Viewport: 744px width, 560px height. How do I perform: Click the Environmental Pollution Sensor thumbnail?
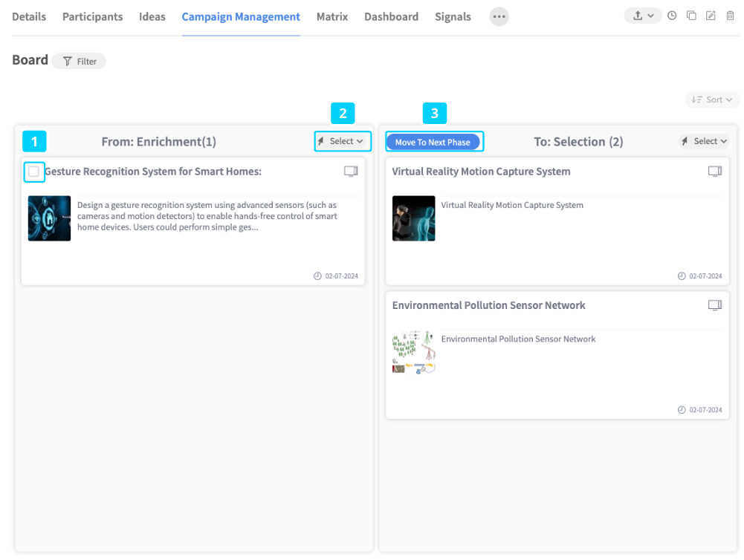point(414,352)
